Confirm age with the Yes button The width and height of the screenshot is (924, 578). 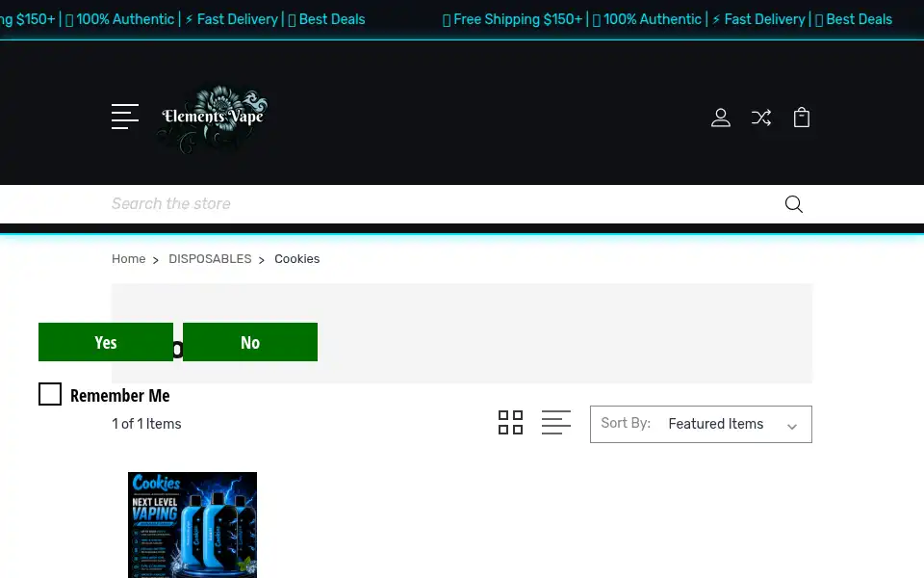point(106,342)
